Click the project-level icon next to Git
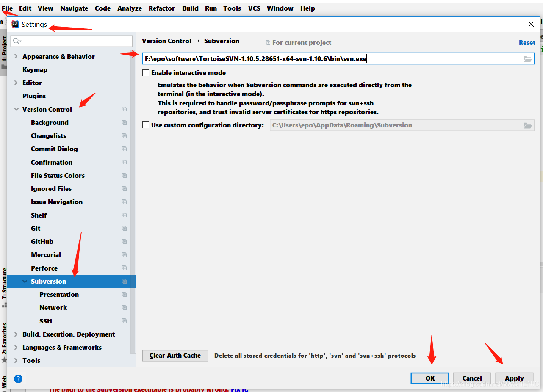 (x=124, y=229)
